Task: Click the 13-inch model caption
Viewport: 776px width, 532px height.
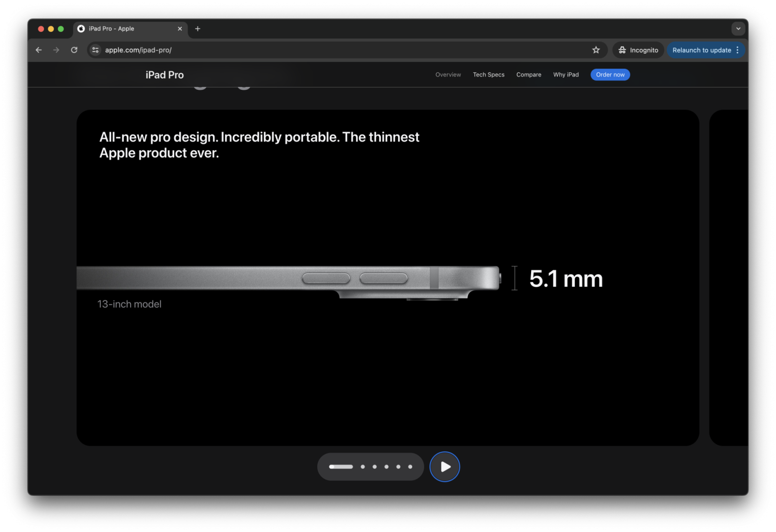Action: pyautogui.click(x=129, y=304)
